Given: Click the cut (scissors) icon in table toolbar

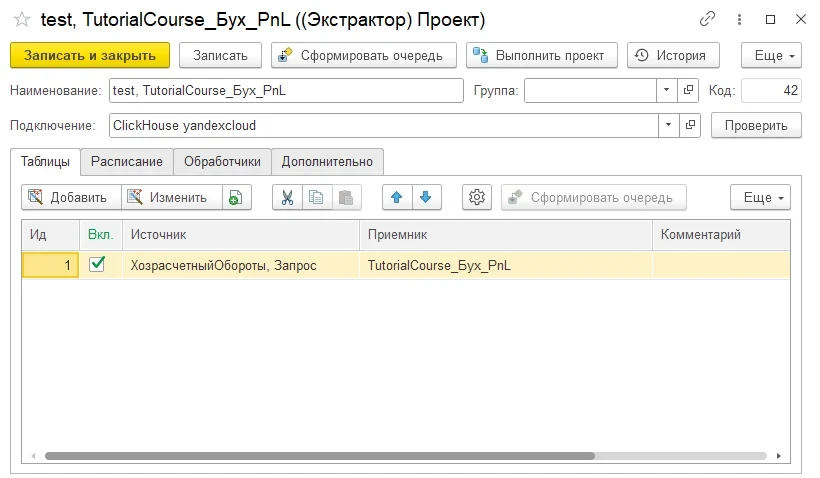Looking at the screenshot, I should pyautogui.click(x=287, y=197).
